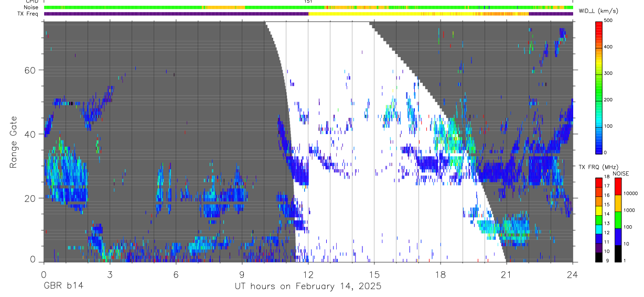Click the "Noise" row label above the plot
The width and height of the screenshot is (644, 297).
click(x=32, y=8)
